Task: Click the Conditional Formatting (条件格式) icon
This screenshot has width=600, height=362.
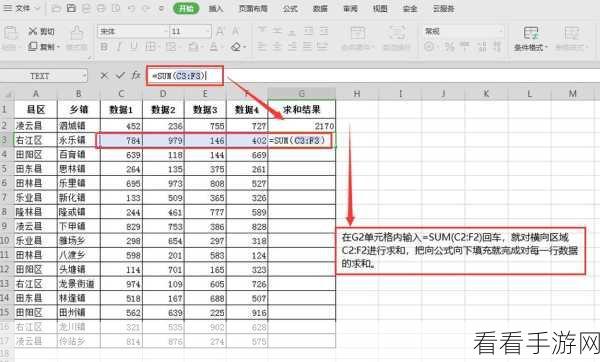Action: [x=531, y=33]
